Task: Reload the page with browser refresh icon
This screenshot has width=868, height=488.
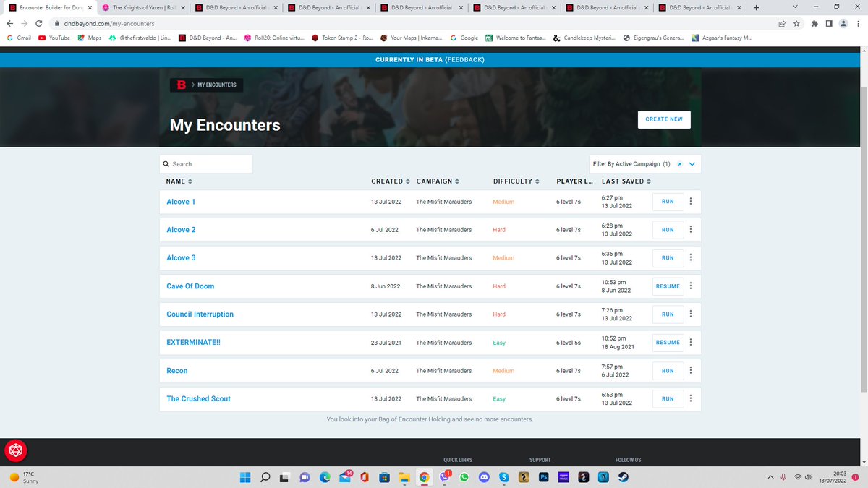Action: pyautogui.click(x=38, y=23)
